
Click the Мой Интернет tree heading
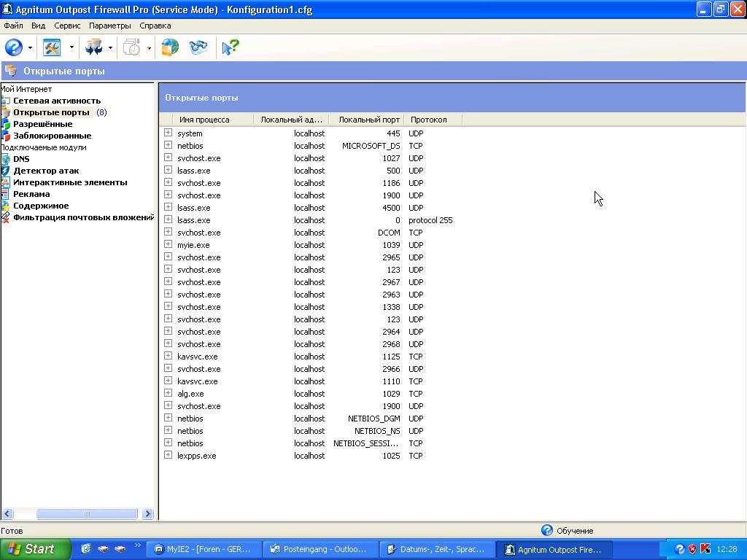[26, 89]
